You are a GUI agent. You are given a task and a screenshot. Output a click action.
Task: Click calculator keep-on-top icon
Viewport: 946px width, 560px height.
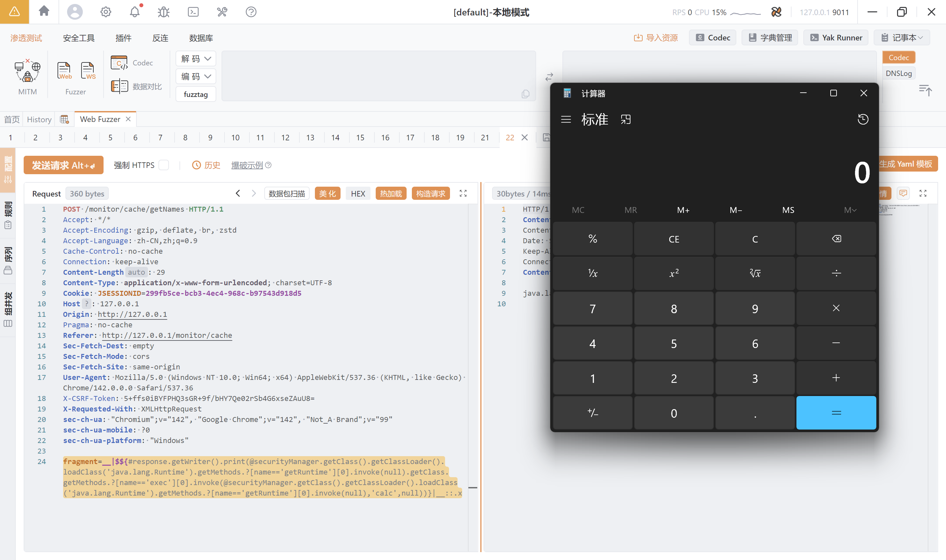tap(625, 120)
